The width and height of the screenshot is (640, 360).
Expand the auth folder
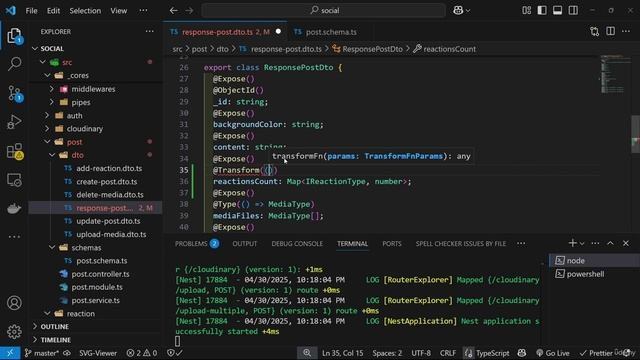click(x=47, y=116)
